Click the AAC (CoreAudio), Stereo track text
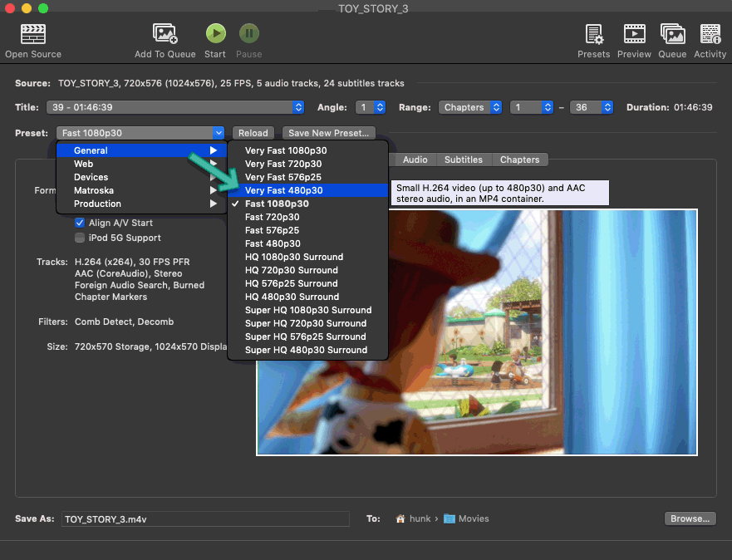 point(129,273)
